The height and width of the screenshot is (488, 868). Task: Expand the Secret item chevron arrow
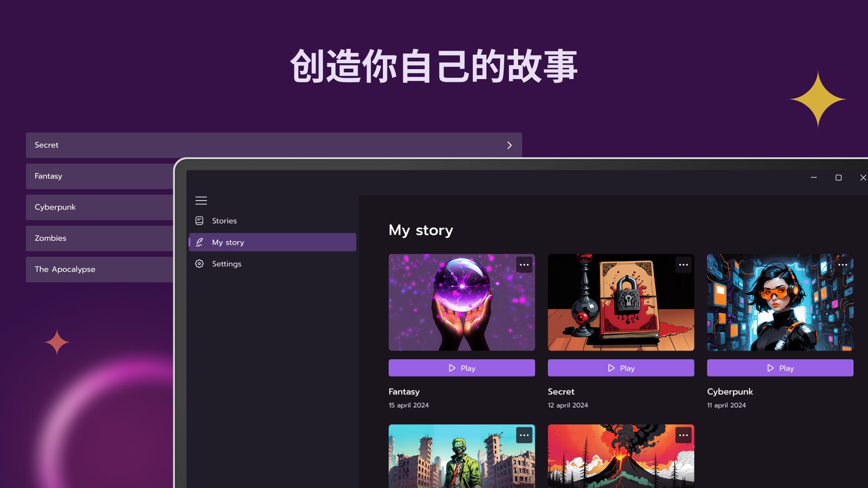[509, 145]
